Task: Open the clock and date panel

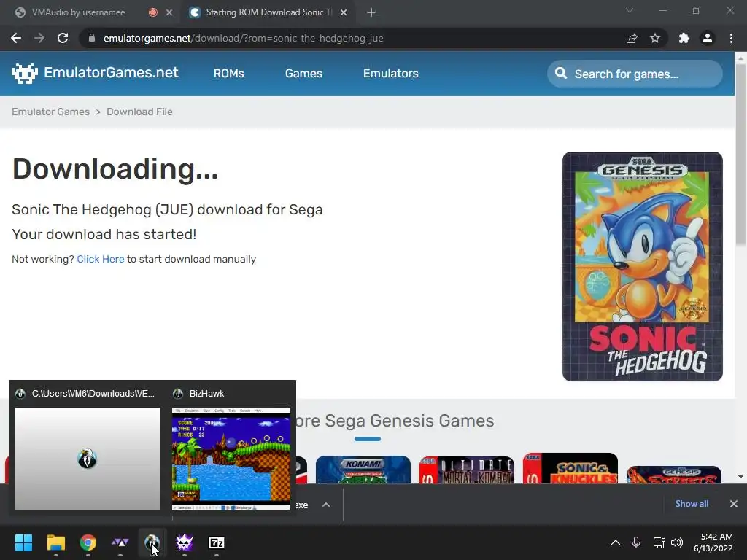Action: coord(713,542)
